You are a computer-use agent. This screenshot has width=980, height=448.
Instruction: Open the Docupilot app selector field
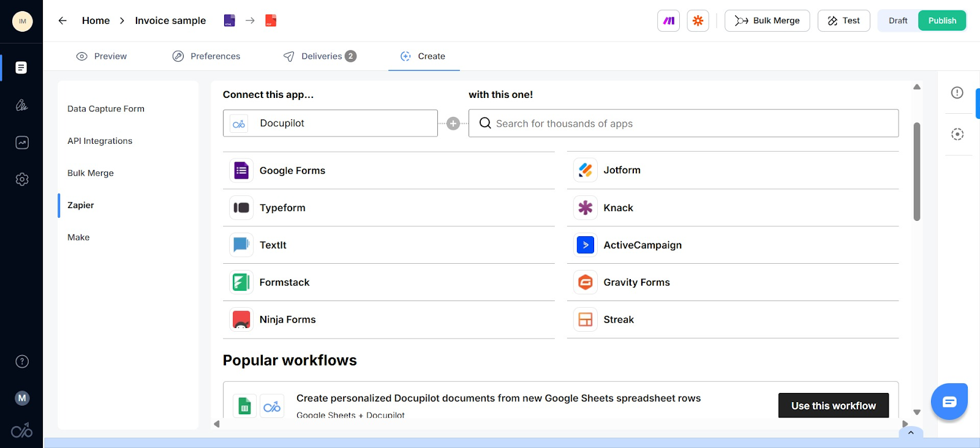tap(330, 124)
